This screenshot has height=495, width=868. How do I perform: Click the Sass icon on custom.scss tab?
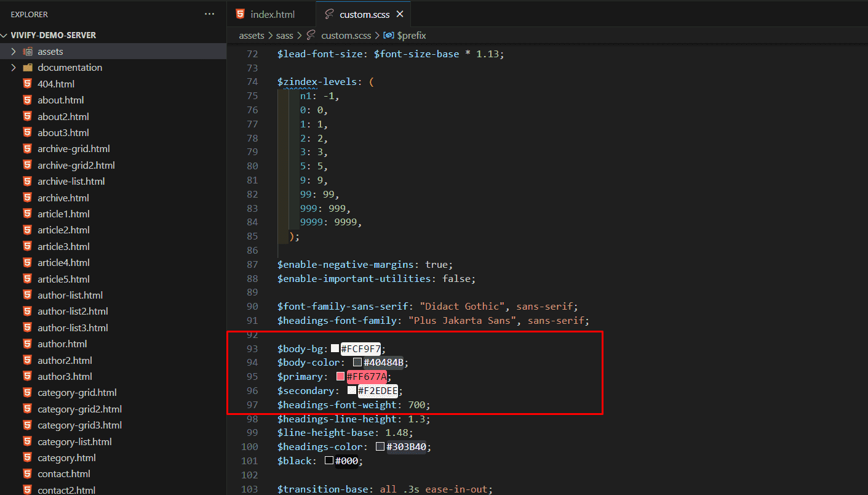pos(329,14)
